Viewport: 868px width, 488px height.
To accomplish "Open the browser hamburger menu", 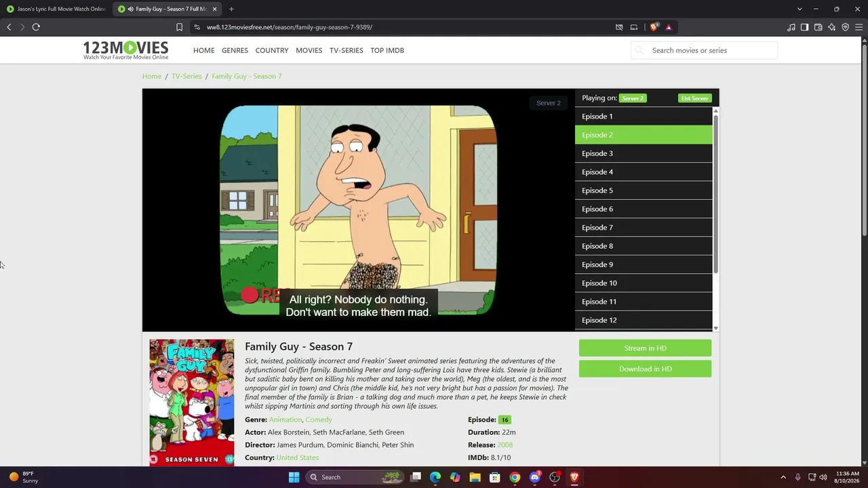I will click(x=859, y=27).
